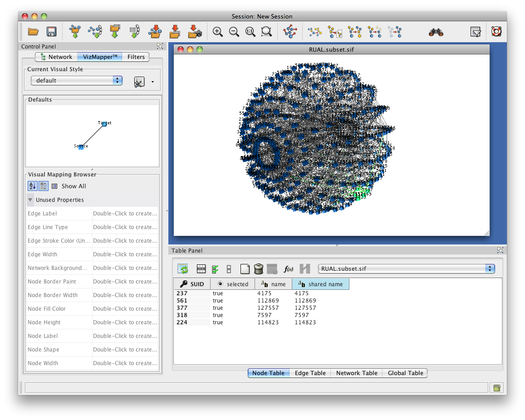Click the trash icon in status bar

[497, 387]
